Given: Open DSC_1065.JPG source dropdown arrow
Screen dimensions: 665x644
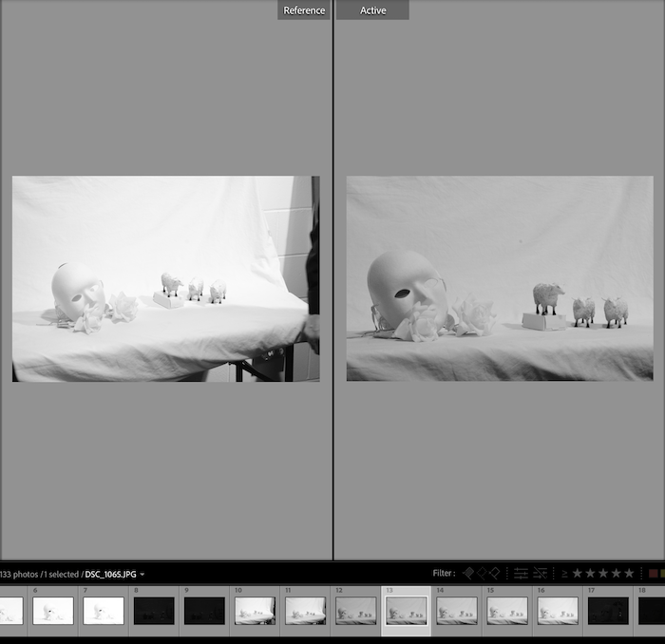Looking at the screenshot, I should (142, 575).
